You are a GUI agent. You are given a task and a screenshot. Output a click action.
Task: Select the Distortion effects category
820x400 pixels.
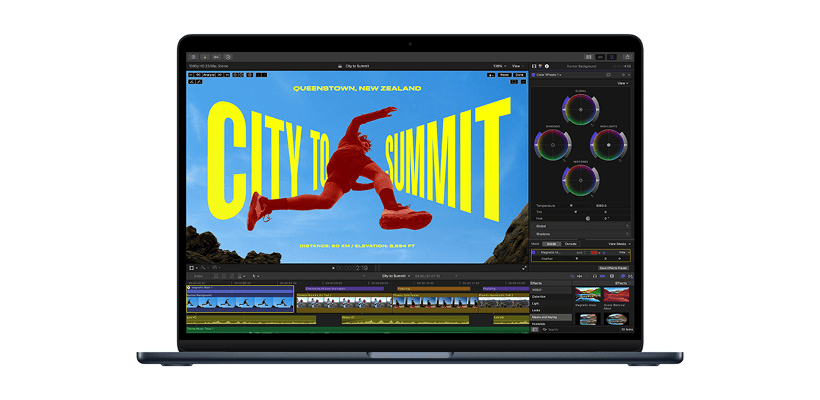pyautogui.click(x=540, y=297)
